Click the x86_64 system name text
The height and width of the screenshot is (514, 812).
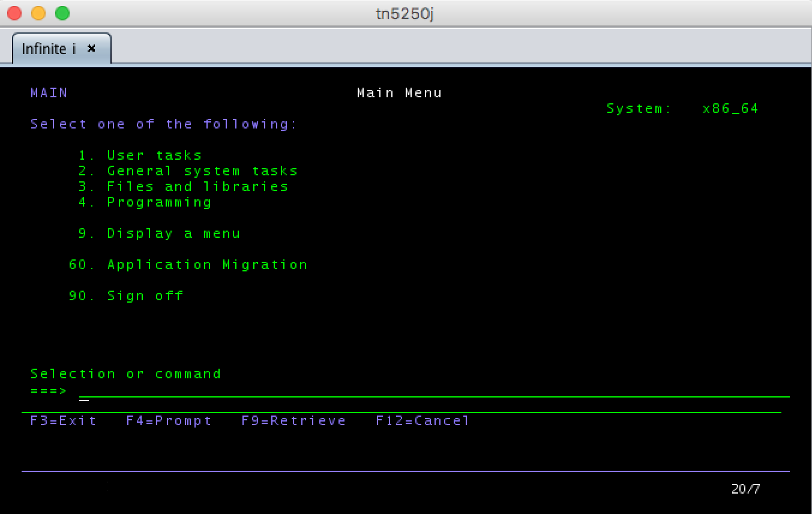click(x=730, y=109)
